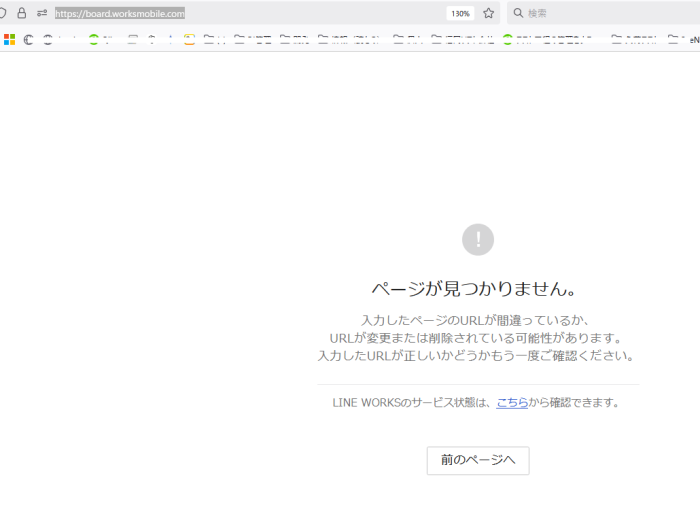Click the tracking protection shield icon
This screenshot has height=518, width=700.
(3, 13)
